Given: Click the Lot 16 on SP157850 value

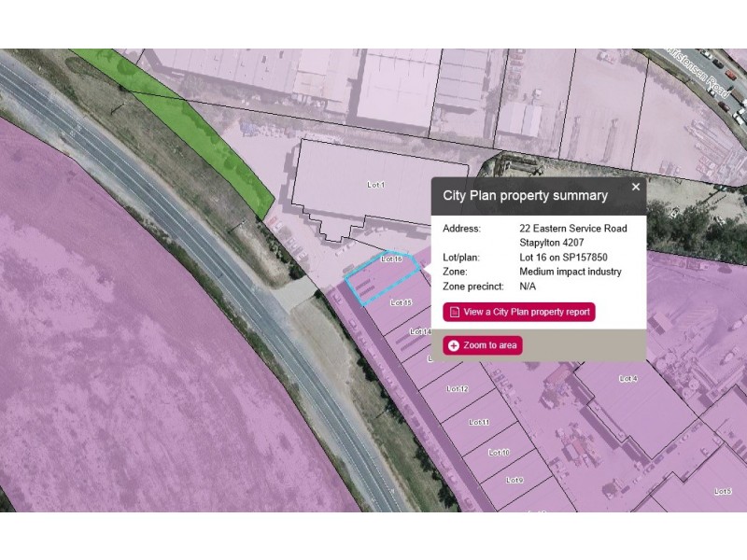Looking at the screenshot, I should 564,258.
